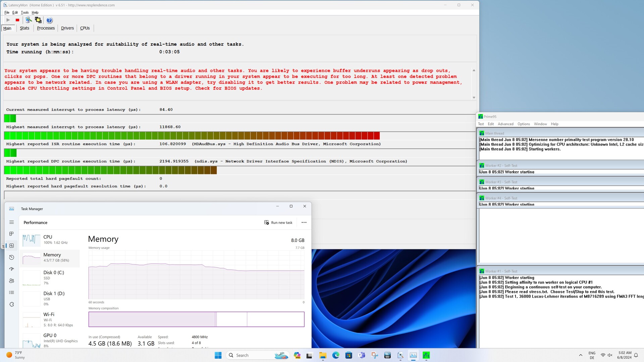644x362 pixels.
Task: Click the overlapping yellow windows toolbar icon
Action: (x=38, y=20)
